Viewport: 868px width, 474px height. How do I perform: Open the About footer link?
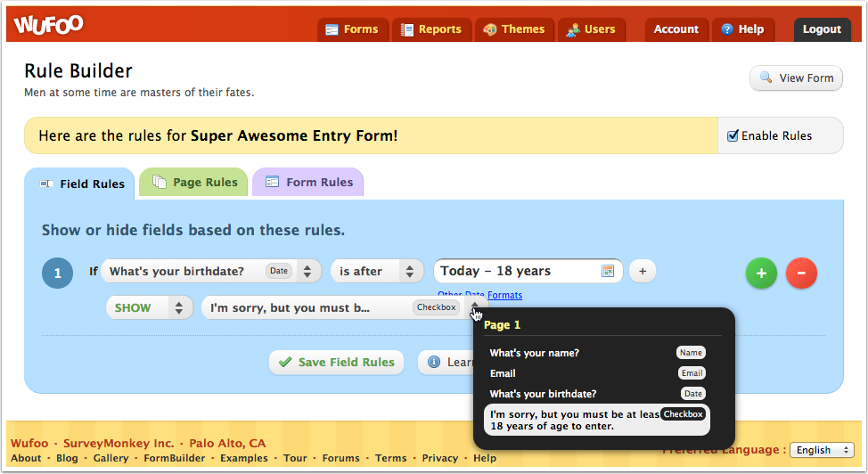[x=26, y=458]
